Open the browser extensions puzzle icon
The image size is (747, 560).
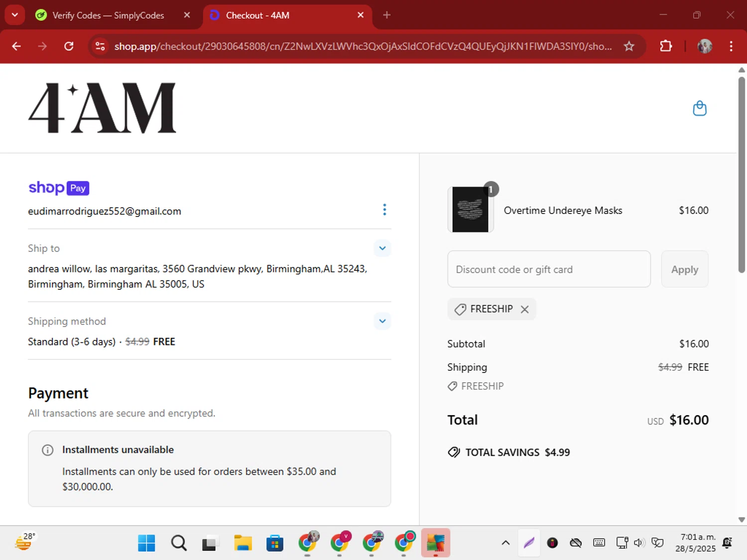pyautogui.click(x=666, y=46)
